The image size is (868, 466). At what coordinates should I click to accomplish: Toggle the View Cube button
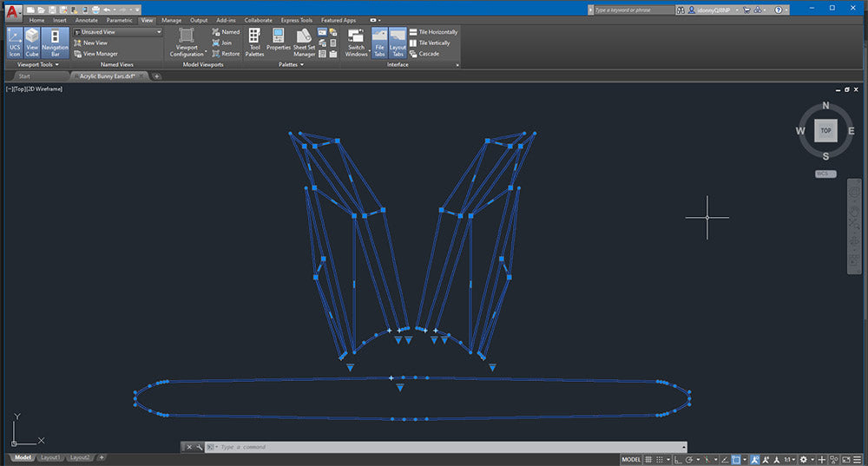[x=32, y=42]
